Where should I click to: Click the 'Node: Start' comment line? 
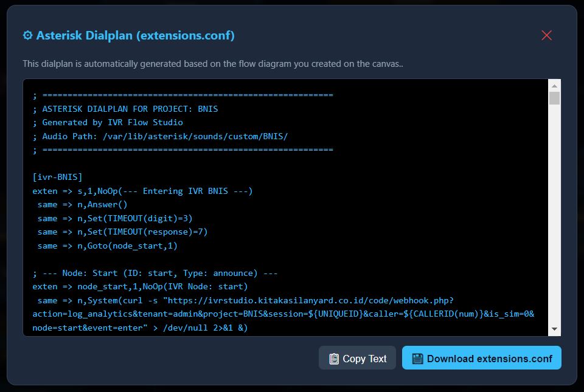pos(155,273)
